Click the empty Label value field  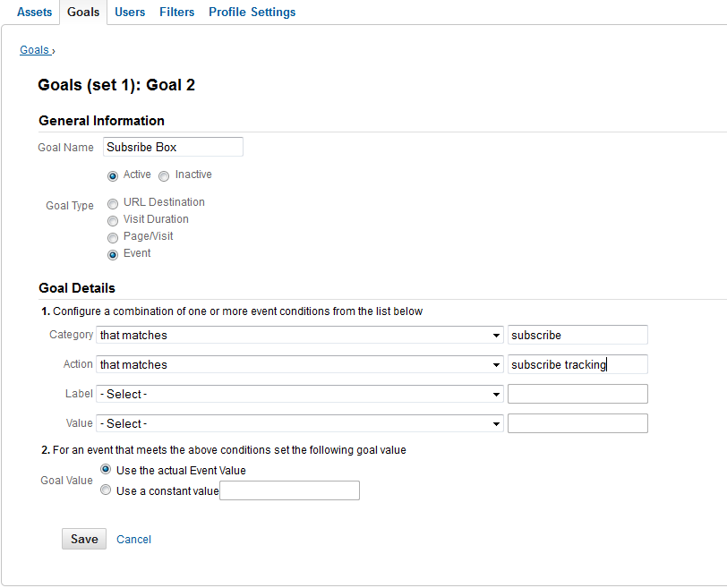[x=577, y=394]
